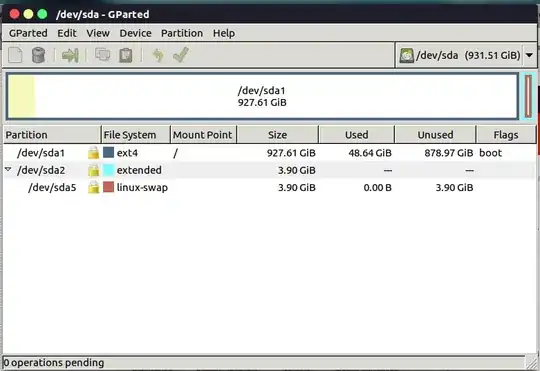The image size is (540, 371).
Task: Sort by the Mount Point column header
Action: (204, 135)
